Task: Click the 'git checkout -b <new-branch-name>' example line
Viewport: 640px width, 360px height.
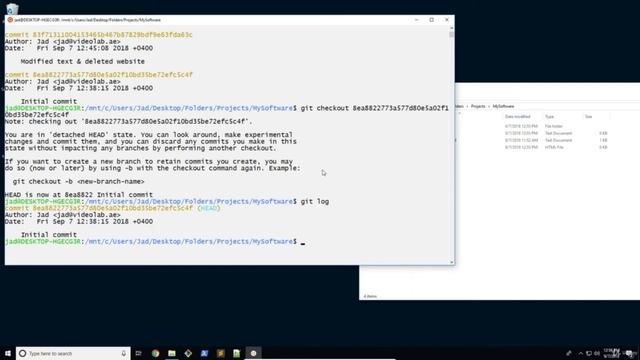Action: point(78,181)
